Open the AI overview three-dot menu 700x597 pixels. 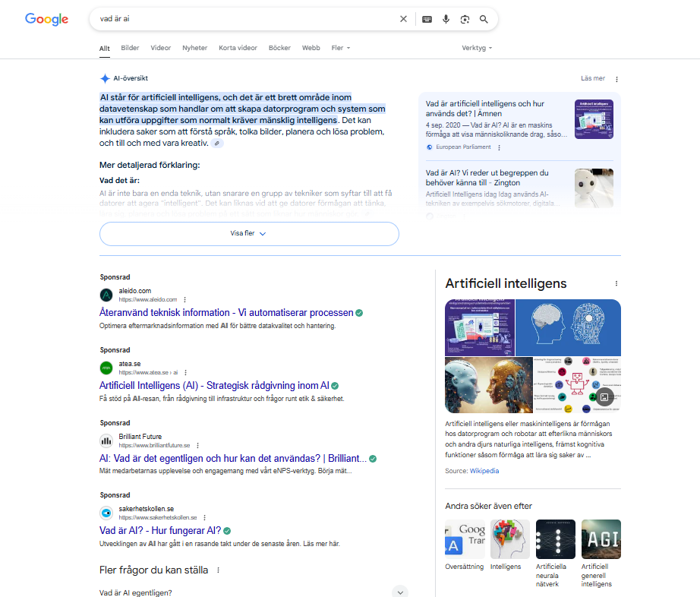click(616, 79)
